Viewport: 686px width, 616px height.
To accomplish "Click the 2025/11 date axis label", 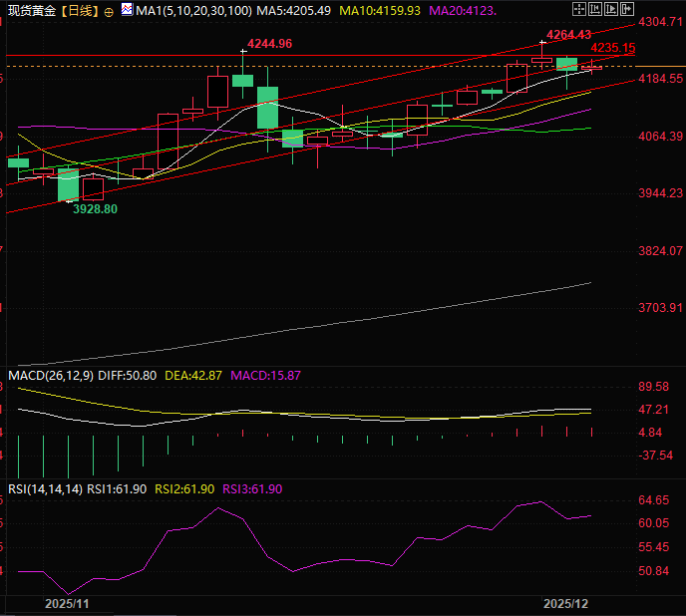I will 67,604.
